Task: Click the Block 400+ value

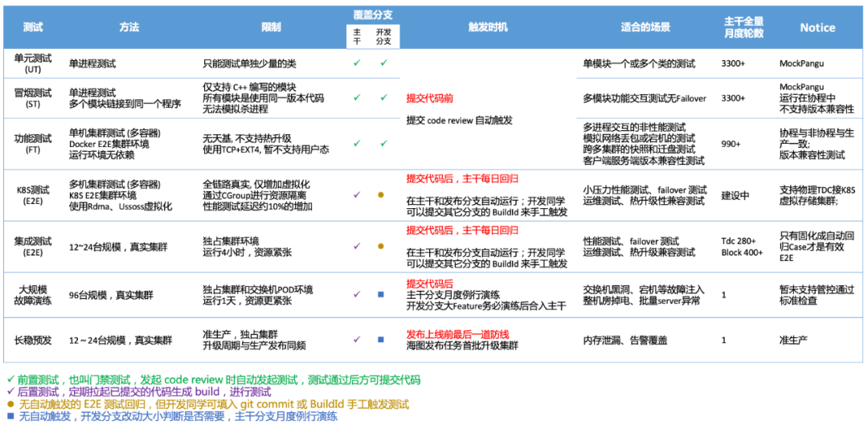Action: pos(742,251)
